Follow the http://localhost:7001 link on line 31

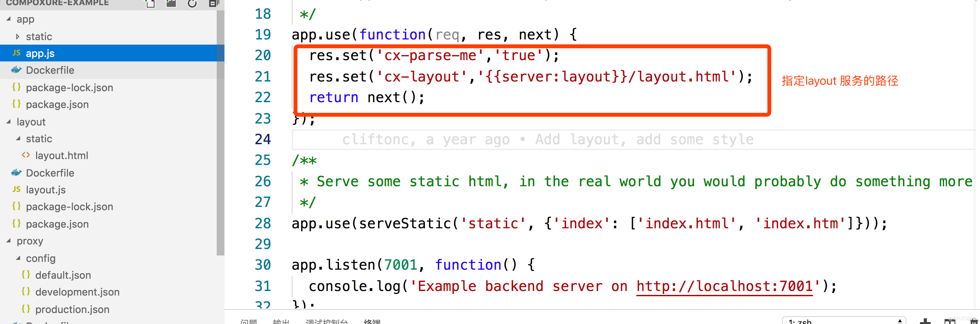pyautogui.click(x=724, y=286)
